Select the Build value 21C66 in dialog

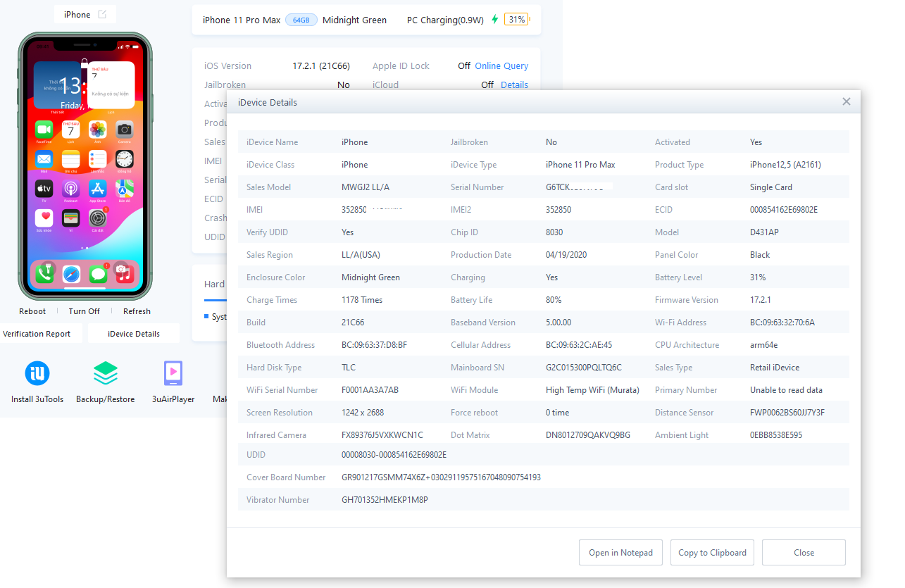353,323
